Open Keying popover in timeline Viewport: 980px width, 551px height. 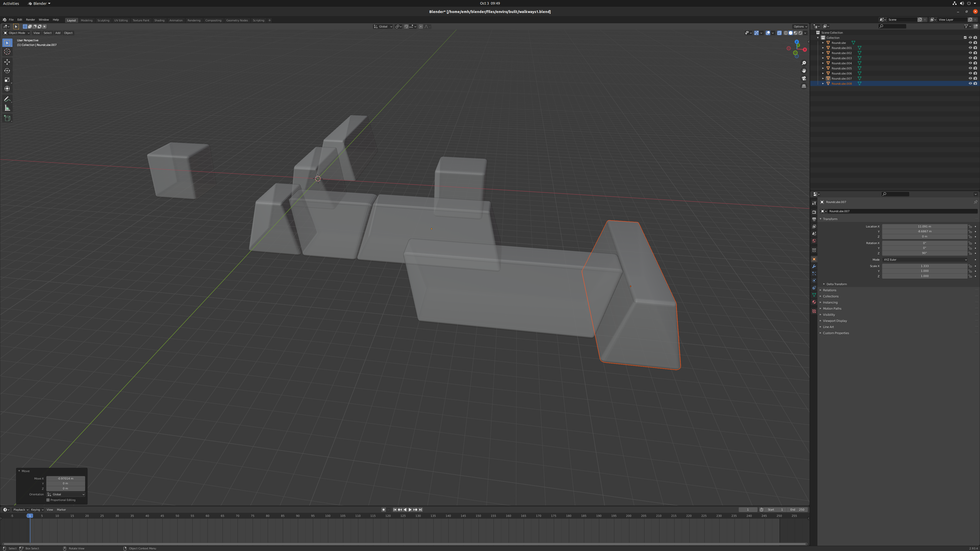point(37,510)
